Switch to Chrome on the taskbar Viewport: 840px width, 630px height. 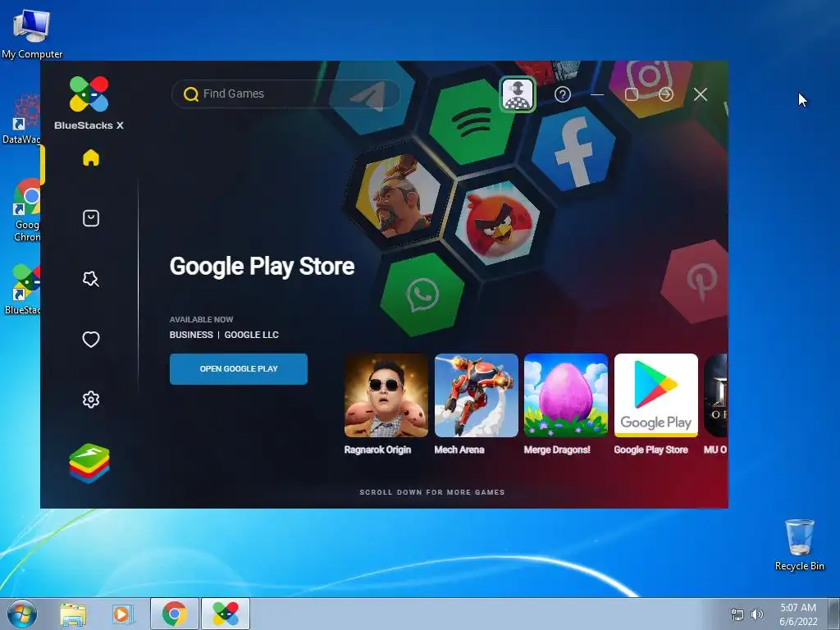point(175,614)
